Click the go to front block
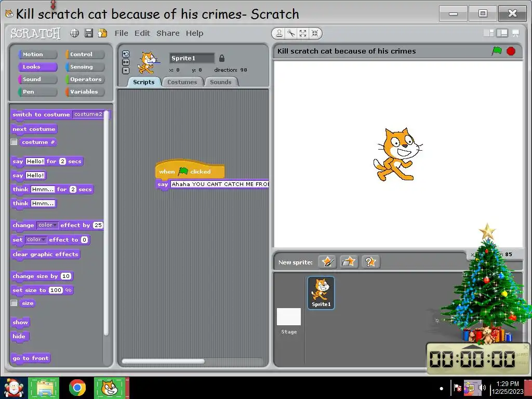532x399 pixels. coord(31,358)
